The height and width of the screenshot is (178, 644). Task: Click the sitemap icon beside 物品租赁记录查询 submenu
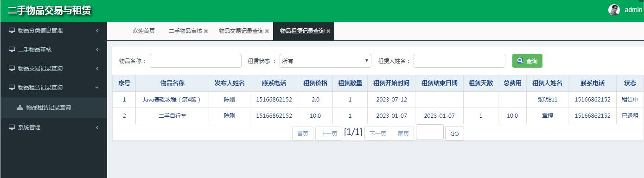20,108
